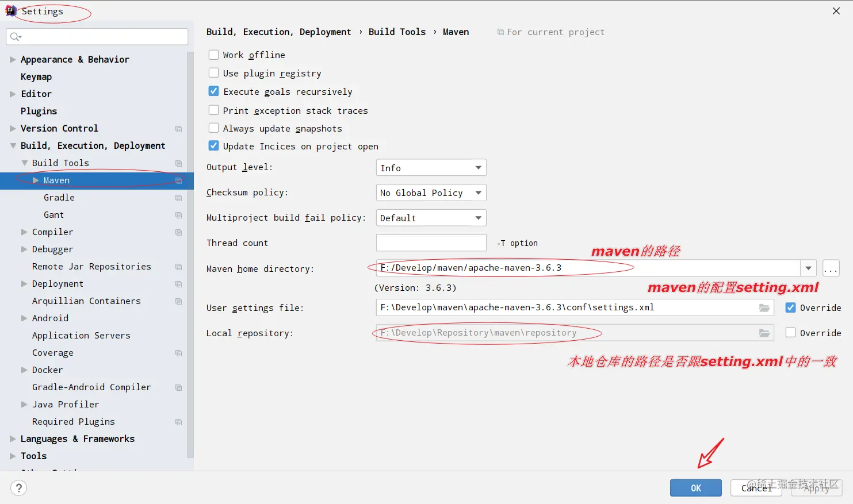Image resolution: width=853 pixels, height=504 pixels.
Task: Click the project-level icon beside Remote Jar Repositories
Action: 178,267
